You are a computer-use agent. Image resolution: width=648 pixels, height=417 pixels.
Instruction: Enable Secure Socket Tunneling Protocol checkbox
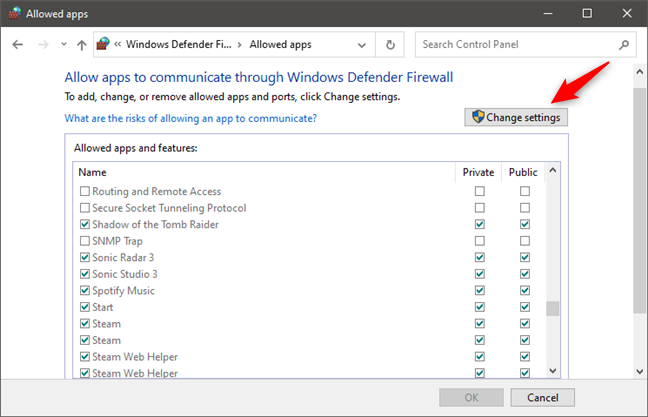[x=85, y=207]
